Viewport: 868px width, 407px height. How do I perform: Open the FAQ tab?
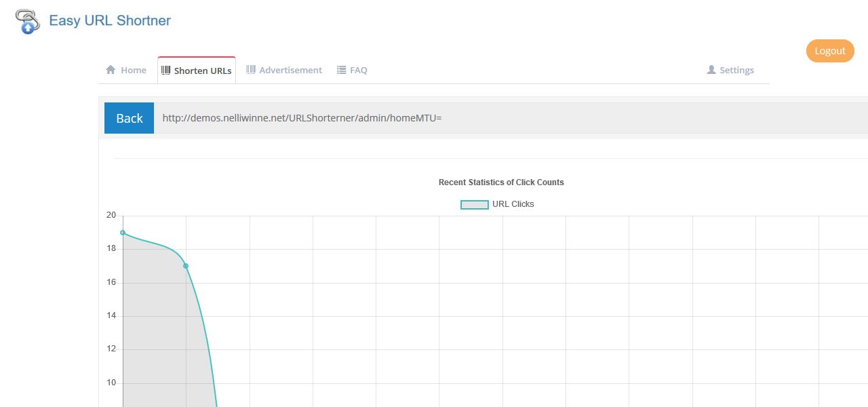(352, 70)
